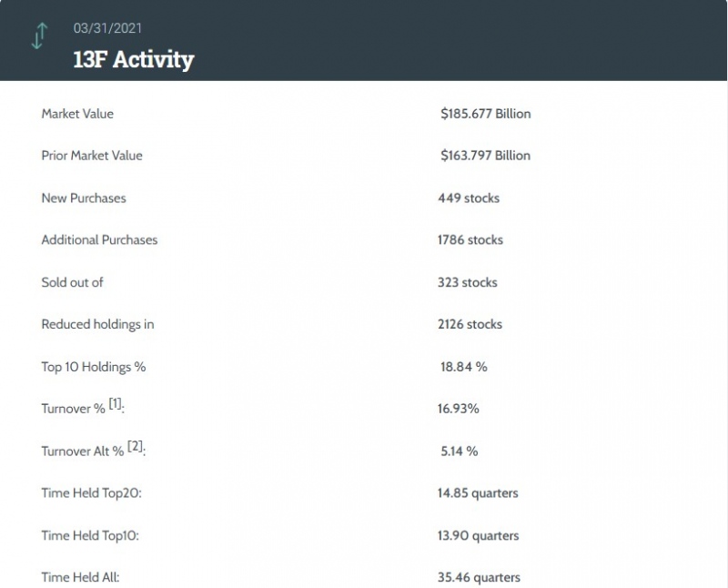Screen dimensions: 728x588
Task: Select the Prior Market Value label
Action: coord(92,156)
